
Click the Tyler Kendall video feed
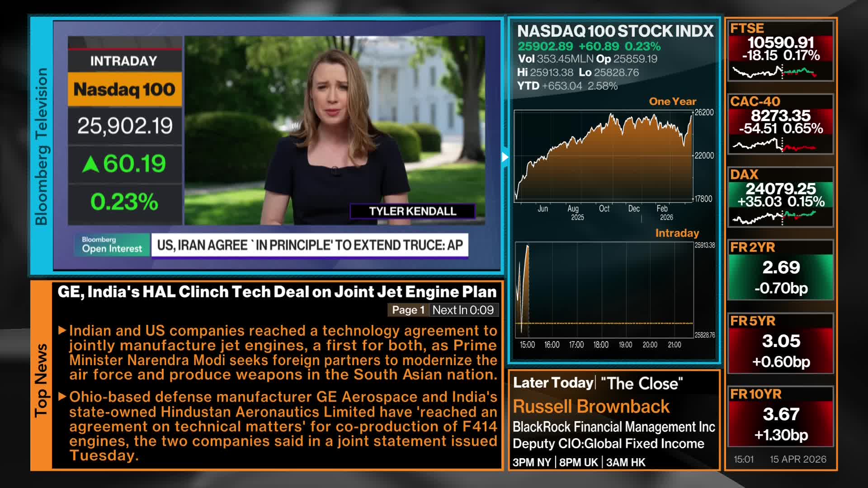click(x=335, y=131)
